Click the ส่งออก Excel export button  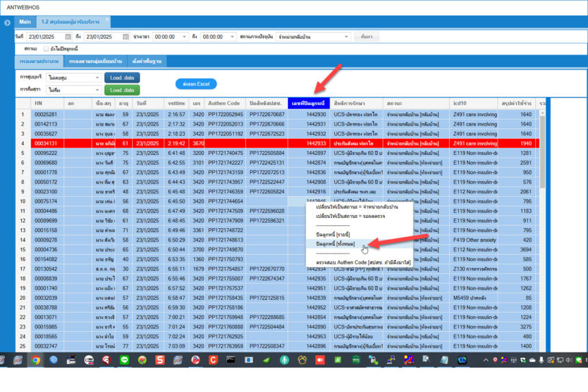click(196, 83)
